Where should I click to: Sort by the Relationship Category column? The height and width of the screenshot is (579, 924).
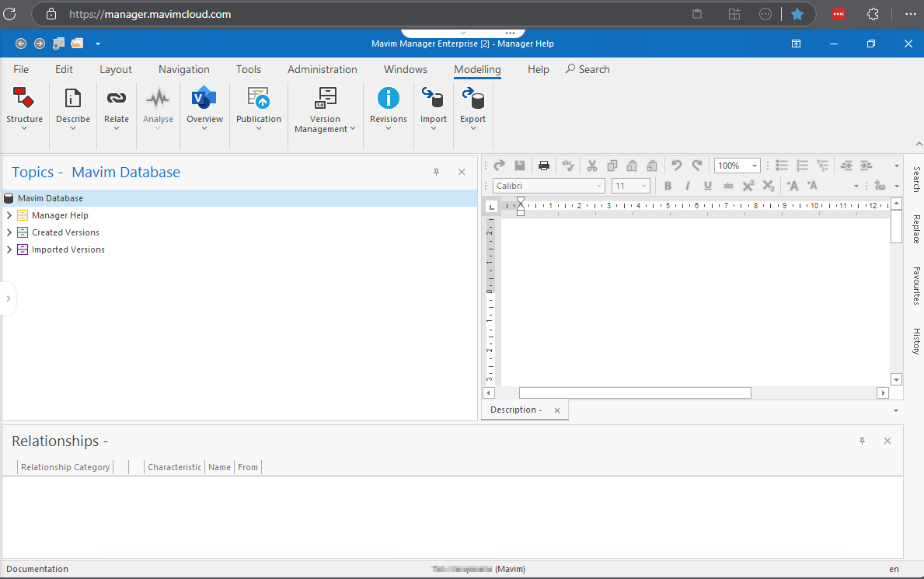point(65,467)
